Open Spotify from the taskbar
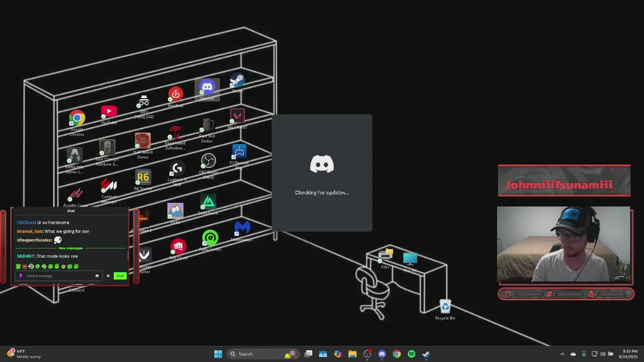This screenshot has width=644, height=362. 411,354
